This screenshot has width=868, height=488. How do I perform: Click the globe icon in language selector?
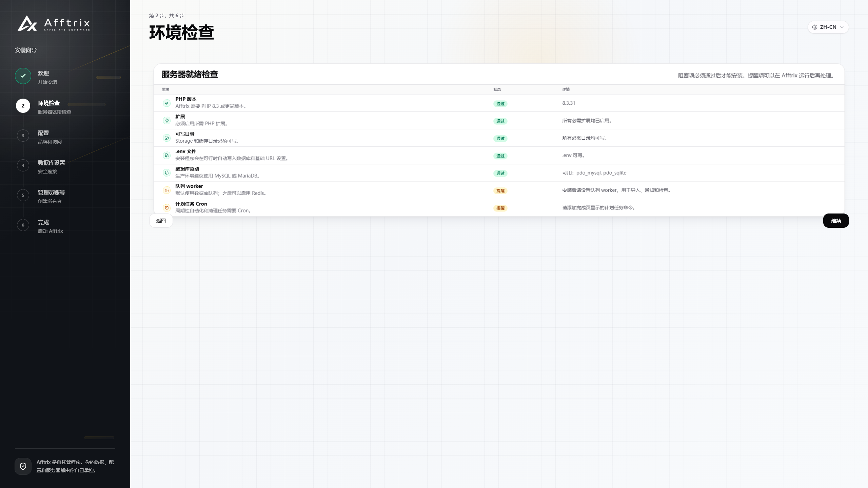pos(815,27)
